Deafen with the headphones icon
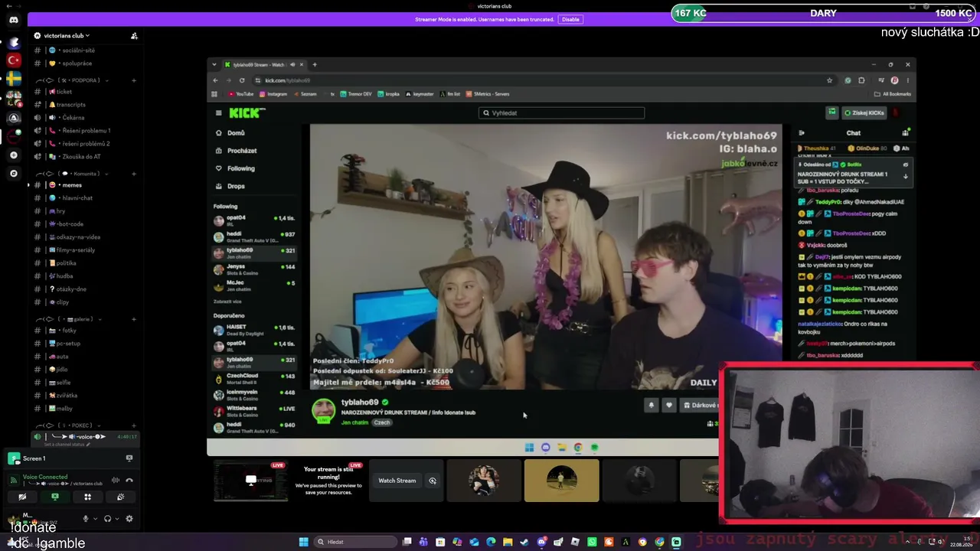The height and width of the screenshot is (551, 980). tap(108, 519)
